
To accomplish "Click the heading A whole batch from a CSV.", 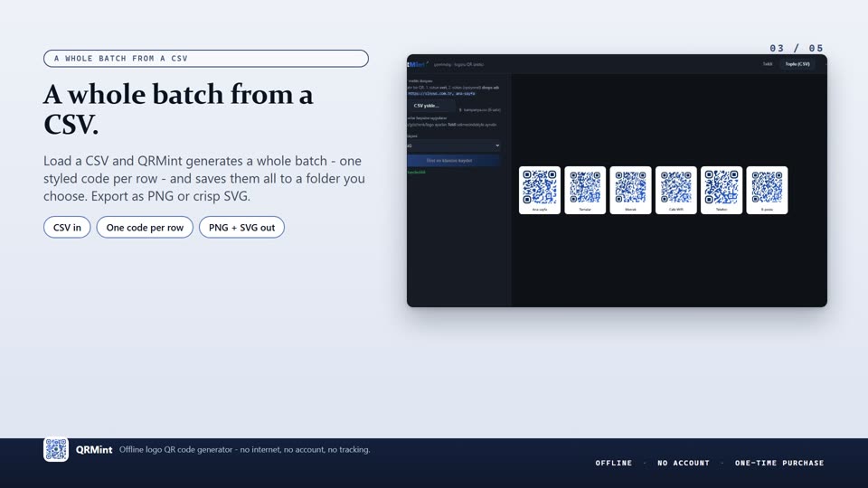I will (x=178, y=109).
